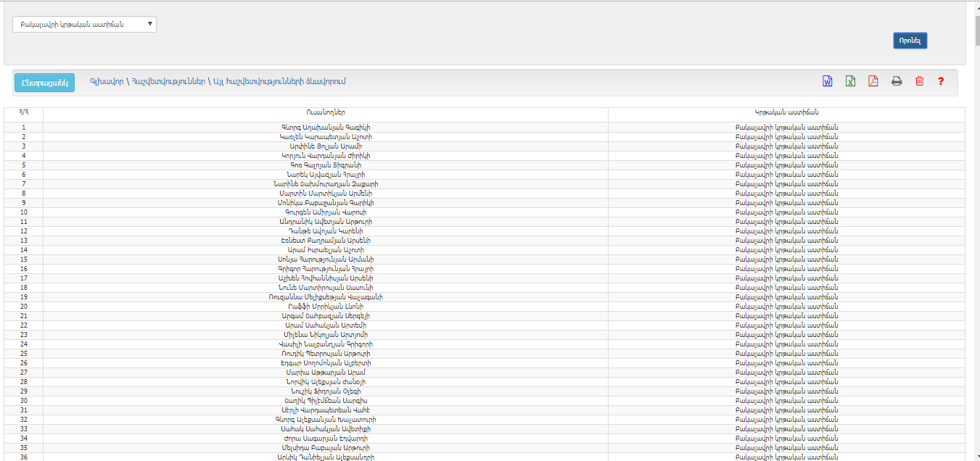Open help via red question mark

click(941, 81)
